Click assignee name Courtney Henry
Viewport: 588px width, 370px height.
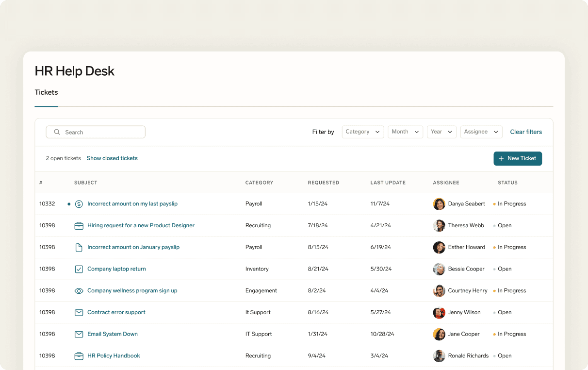468,291
